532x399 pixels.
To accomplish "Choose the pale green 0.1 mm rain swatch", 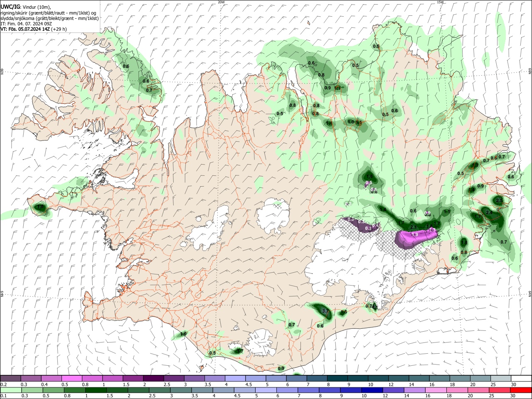I will click(x=11, y=390).
